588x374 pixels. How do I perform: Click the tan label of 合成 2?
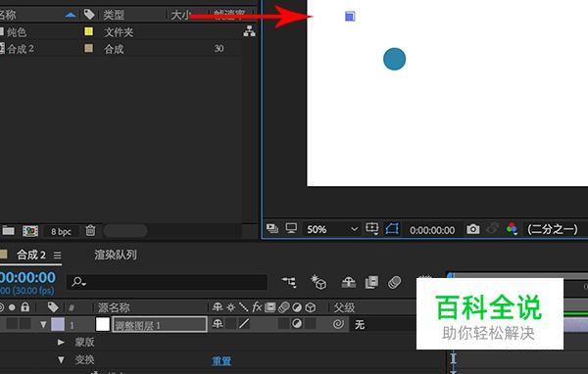(x=88, y=48)
